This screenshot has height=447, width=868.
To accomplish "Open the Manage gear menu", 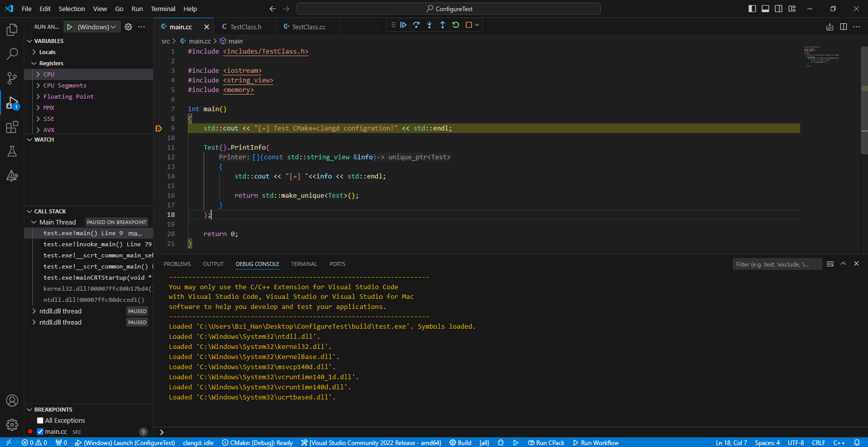I will [12, 425].
